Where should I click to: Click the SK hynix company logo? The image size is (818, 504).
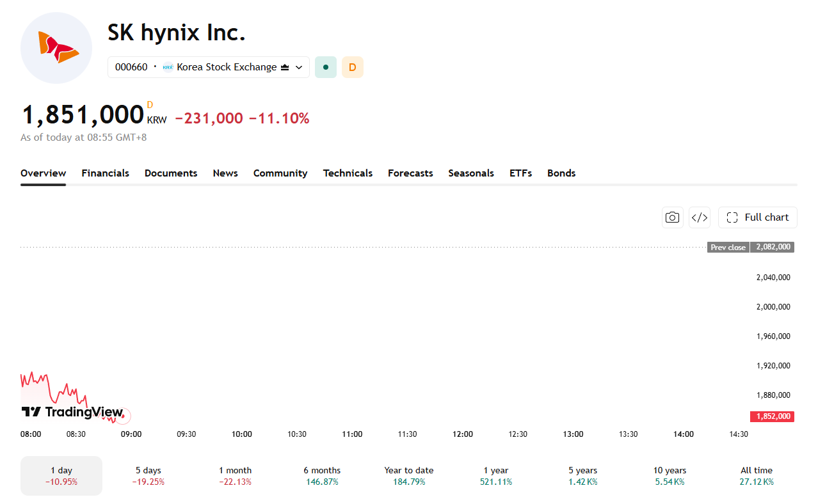[x=56, y=48]
